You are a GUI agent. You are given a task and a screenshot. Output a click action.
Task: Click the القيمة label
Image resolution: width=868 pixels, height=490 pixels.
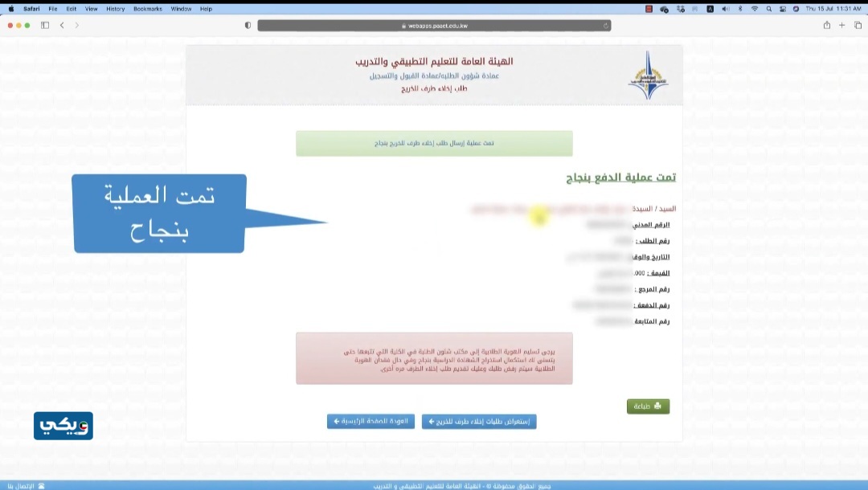point(659,273)
